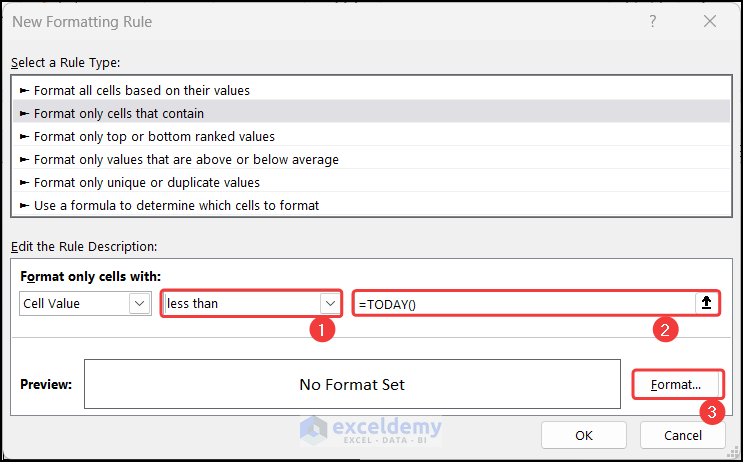Open the Format... button

pyautogui.click(x=677, y=384)
